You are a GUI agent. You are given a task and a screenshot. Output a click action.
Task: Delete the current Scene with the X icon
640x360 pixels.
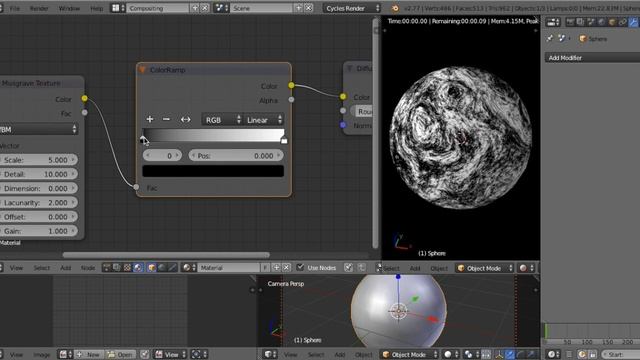(309, 8)
